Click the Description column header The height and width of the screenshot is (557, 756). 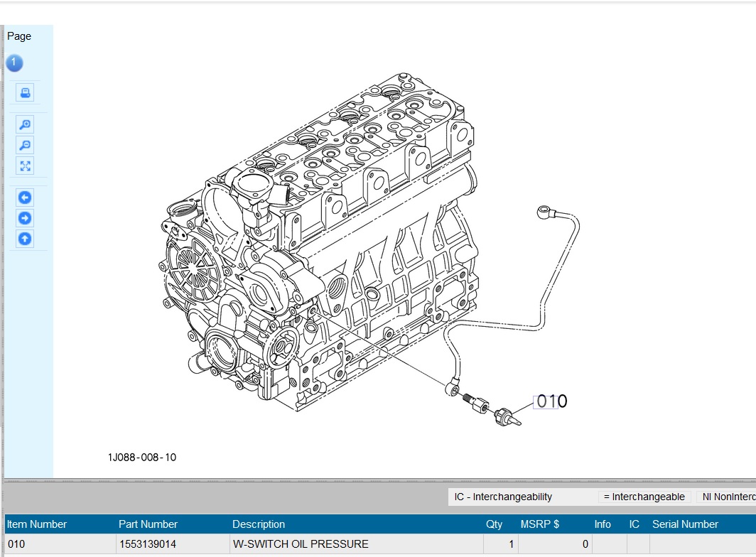[x=259, y=524]
